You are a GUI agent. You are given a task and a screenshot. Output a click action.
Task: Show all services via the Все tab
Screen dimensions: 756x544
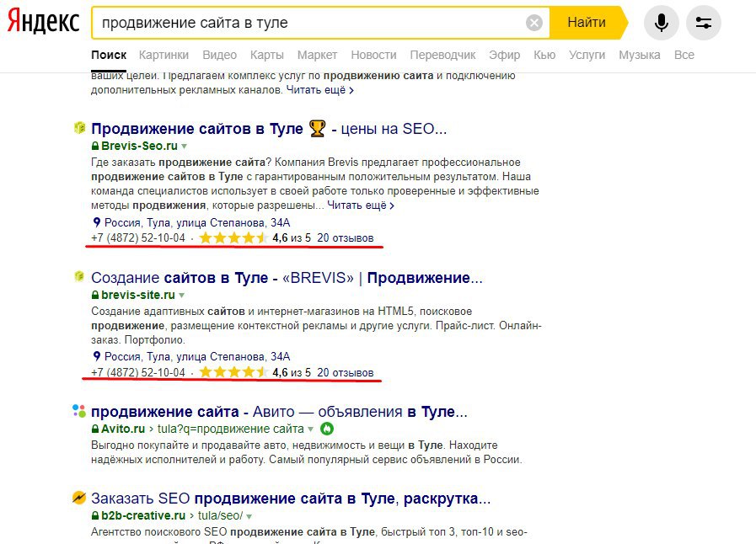coord(684,55)
